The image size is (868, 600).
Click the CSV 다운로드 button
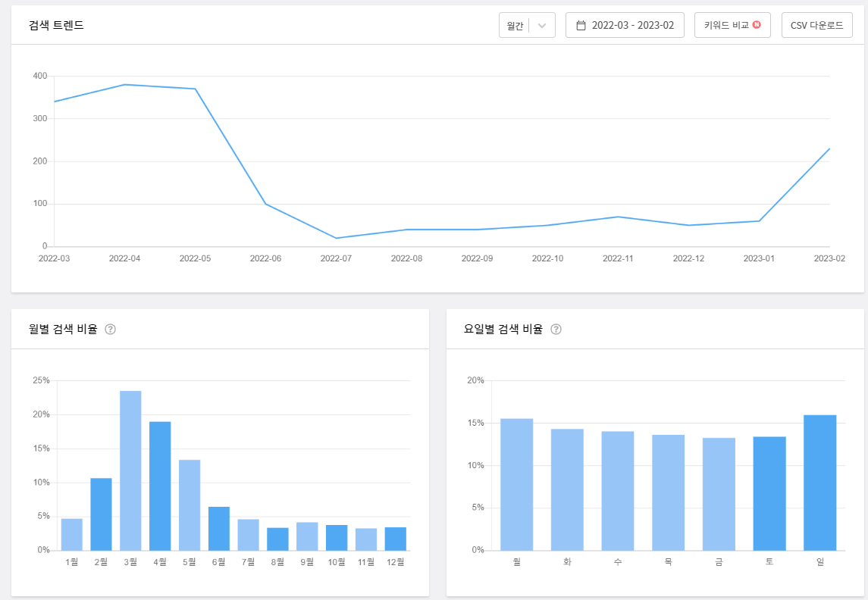pos(817,24)
